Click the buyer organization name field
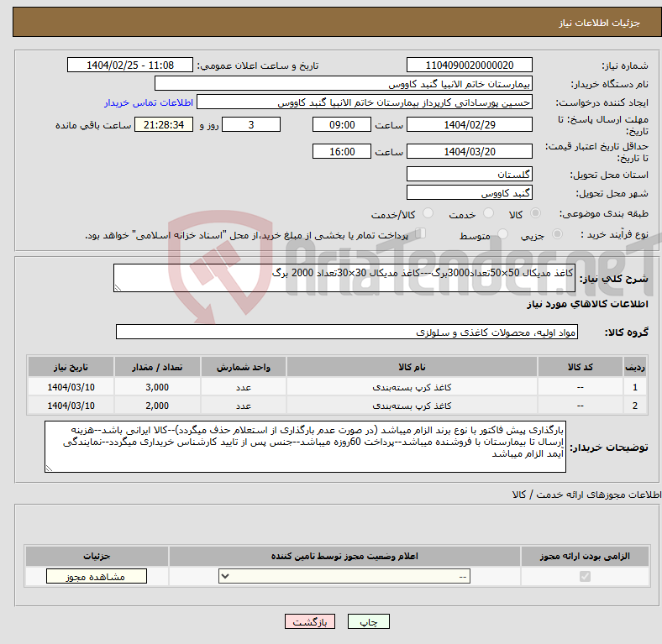 [344, 84]
